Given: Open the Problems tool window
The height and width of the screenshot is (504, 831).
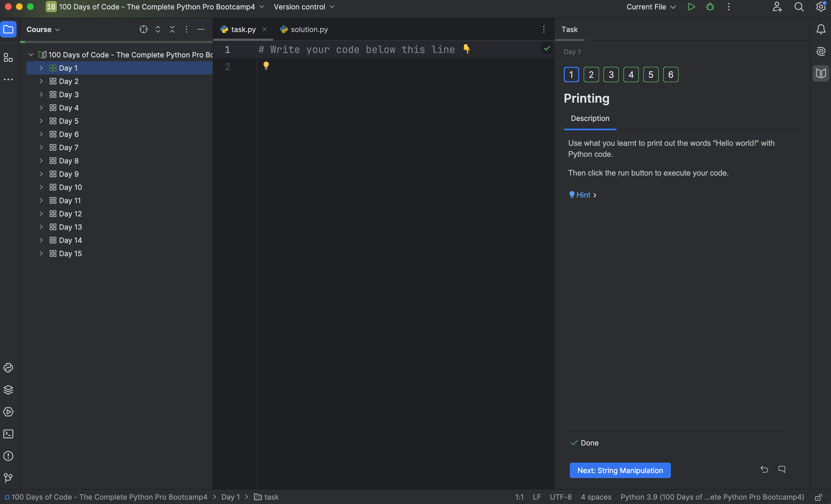Looking at the screenshot, I should point(8,456).
